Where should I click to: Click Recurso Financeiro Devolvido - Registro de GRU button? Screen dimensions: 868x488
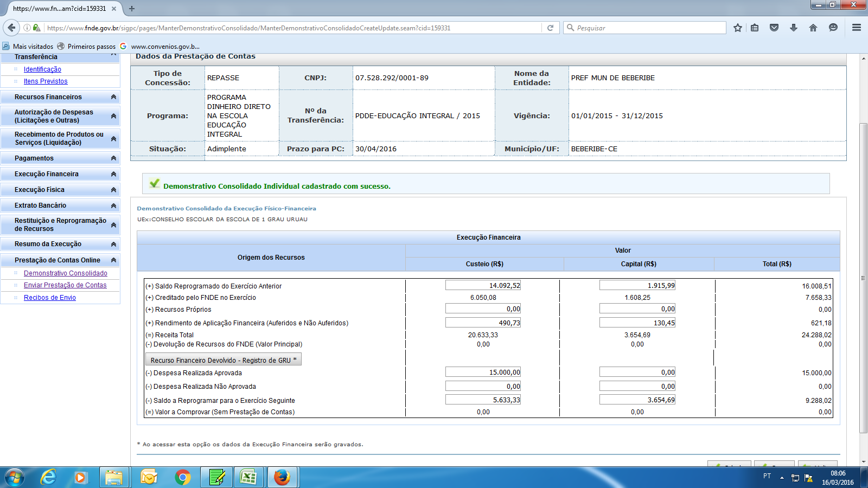pos(223,360)
